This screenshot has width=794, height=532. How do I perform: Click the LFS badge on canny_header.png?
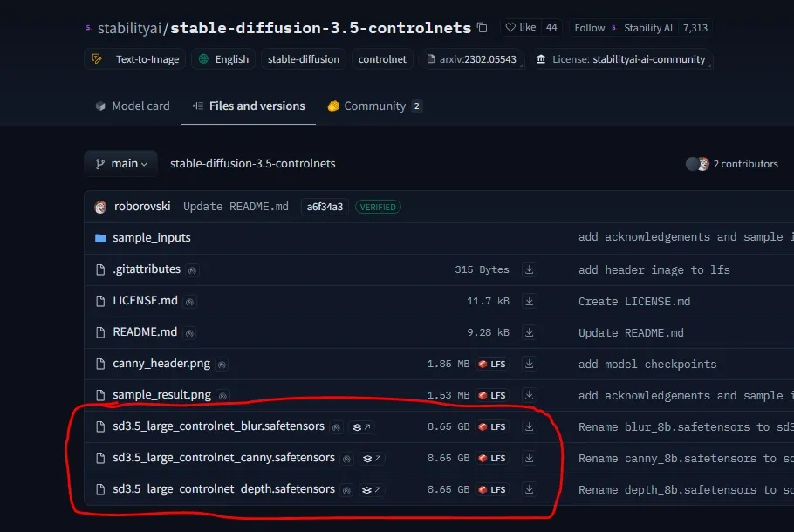(492, 364)
